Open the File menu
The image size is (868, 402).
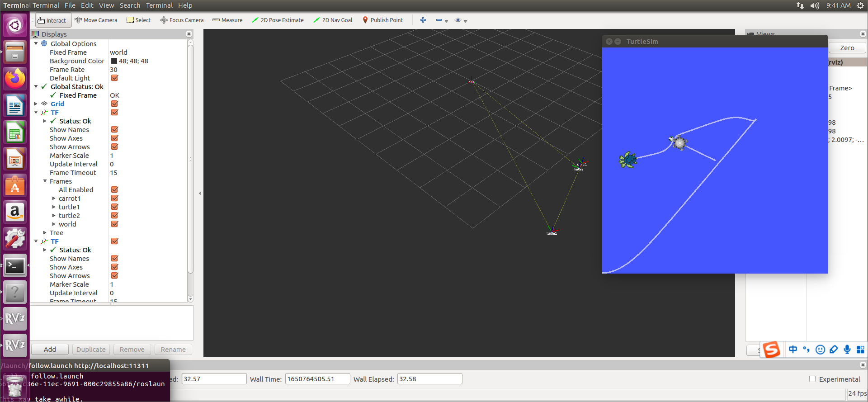(70, 5)
